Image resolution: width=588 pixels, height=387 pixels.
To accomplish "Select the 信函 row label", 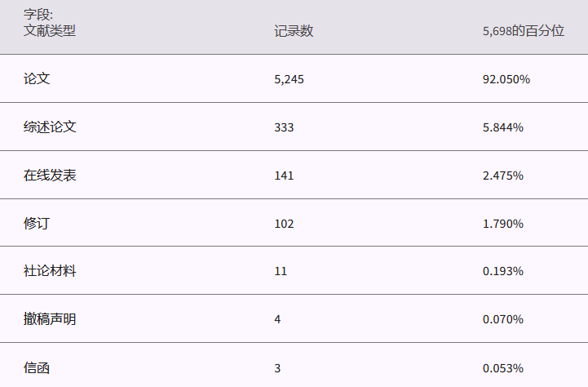I will (x=38, y=367).
